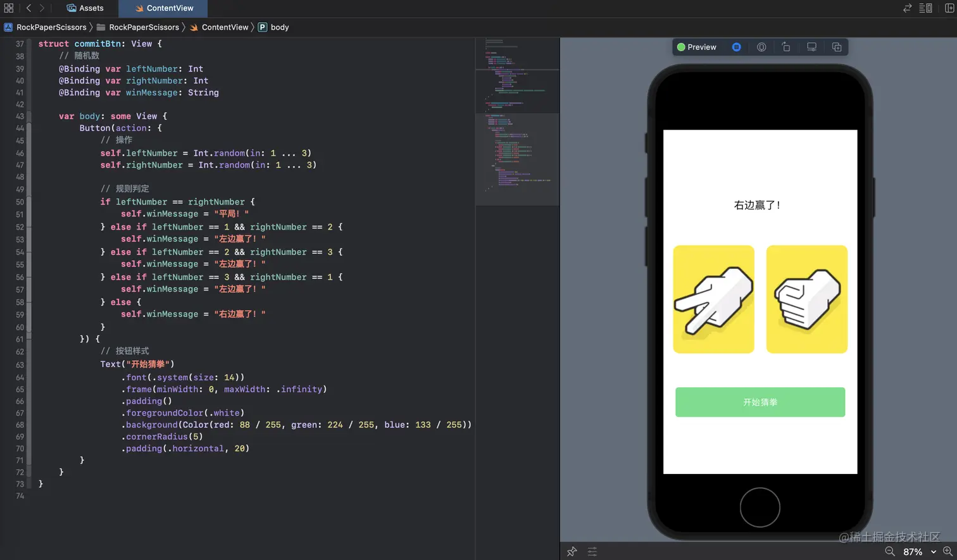The height and width of the screenshot is (560, 957).
Task: Click the Preview status button
Action: pos(697,47)
